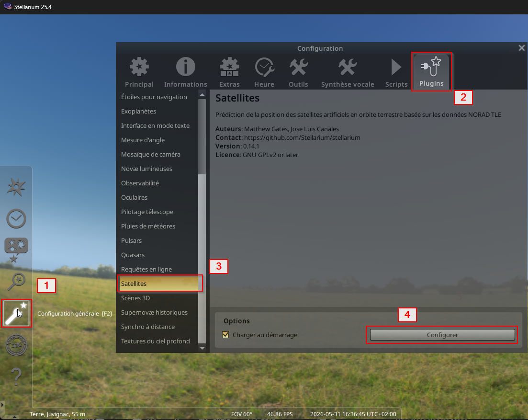The image size is (528, 420).
Task: Click the plugin list scrollbar thumb
Action: pyautogui.click(x=202, y=259)
